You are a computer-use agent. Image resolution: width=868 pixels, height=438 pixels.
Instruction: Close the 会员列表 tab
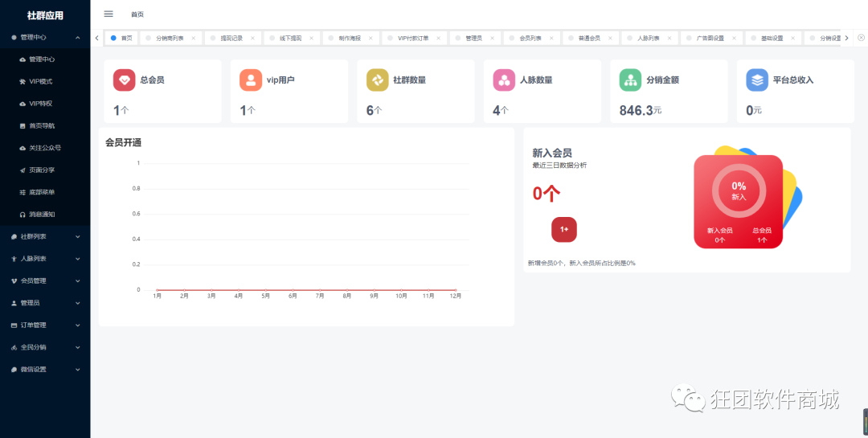click(x=551, y=39)
